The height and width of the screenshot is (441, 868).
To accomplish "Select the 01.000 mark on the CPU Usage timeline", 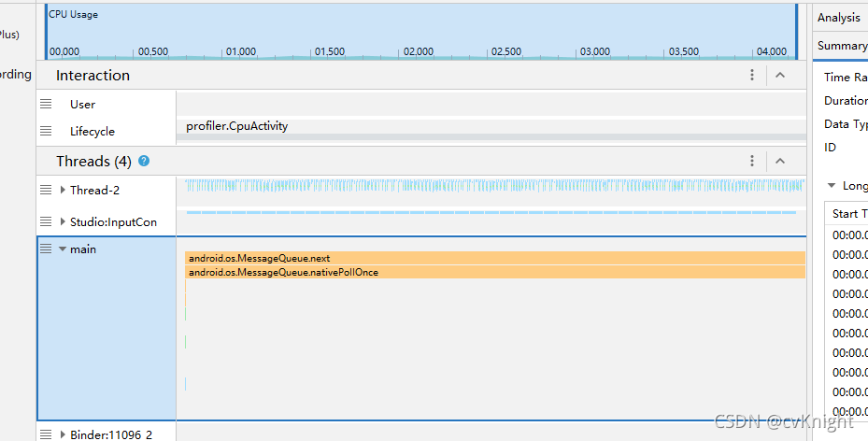I will pos(241,51).
